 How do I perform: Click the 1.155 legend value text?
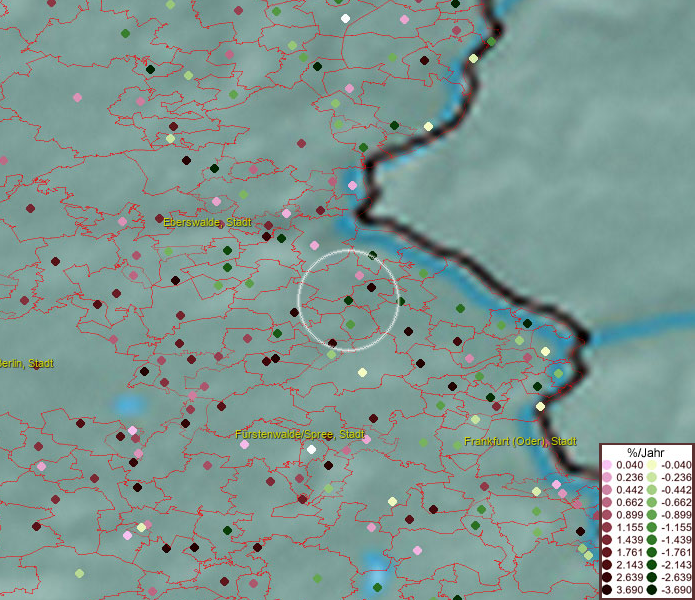(629, 527)
